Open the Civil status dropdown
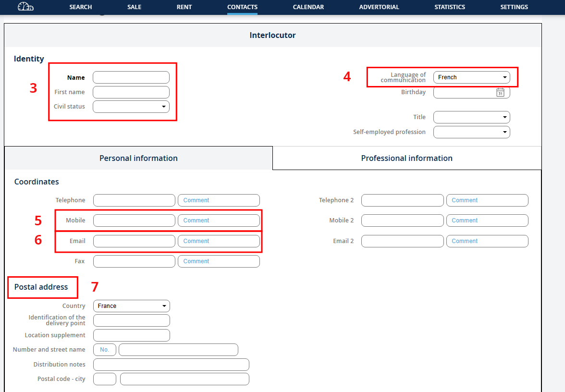The height and width of the screenshot is (392, 565). (131, 107)
